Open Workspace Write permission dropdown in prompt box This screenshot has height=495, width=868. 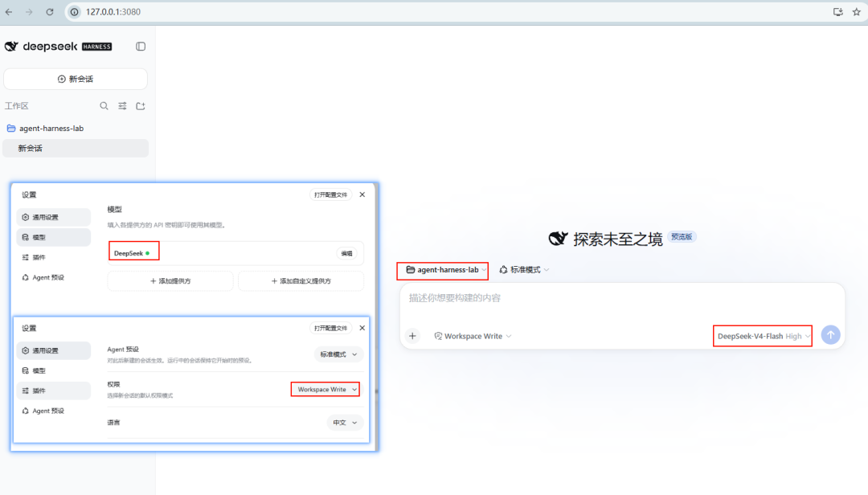click(x=473, y=336)
